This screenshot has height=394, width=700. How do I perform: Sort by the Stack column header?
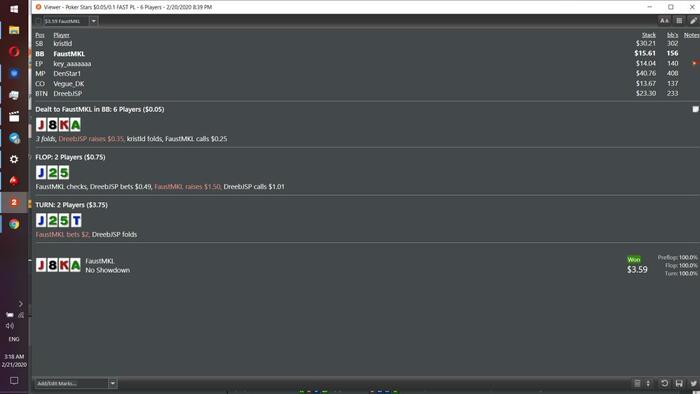click(649, 35)
